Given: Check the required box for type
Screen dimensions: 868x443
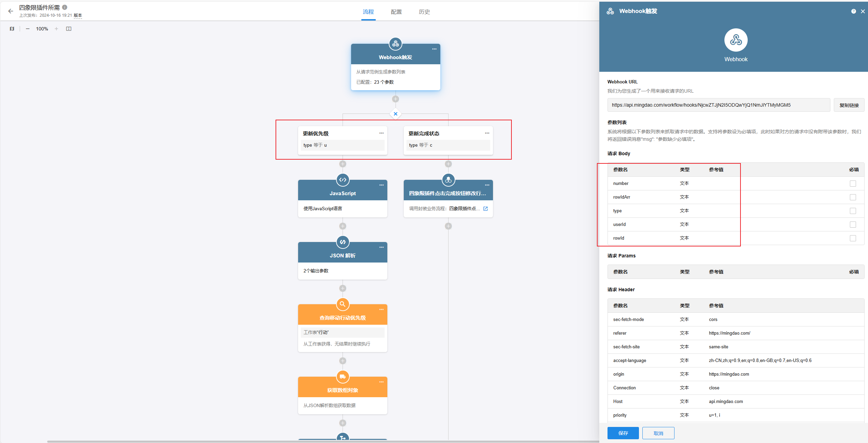Looking at the screenshot, I should coord(853,211).
